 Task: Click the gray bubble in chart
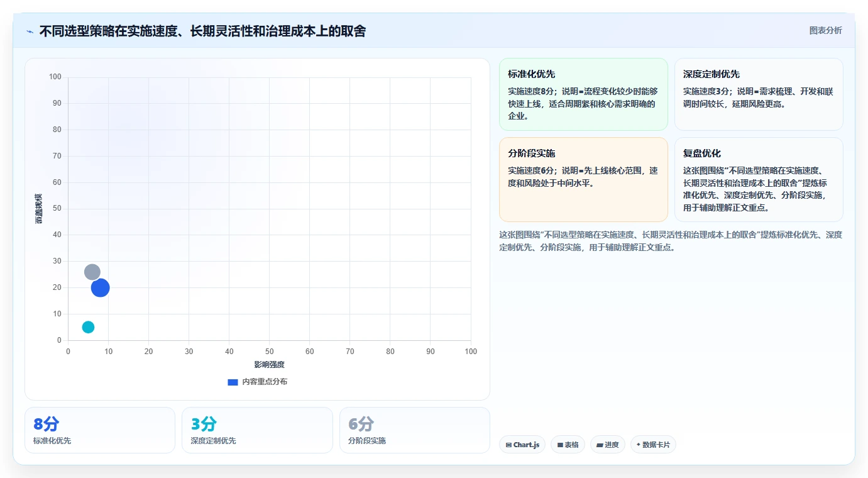click(x=92, y=272)
